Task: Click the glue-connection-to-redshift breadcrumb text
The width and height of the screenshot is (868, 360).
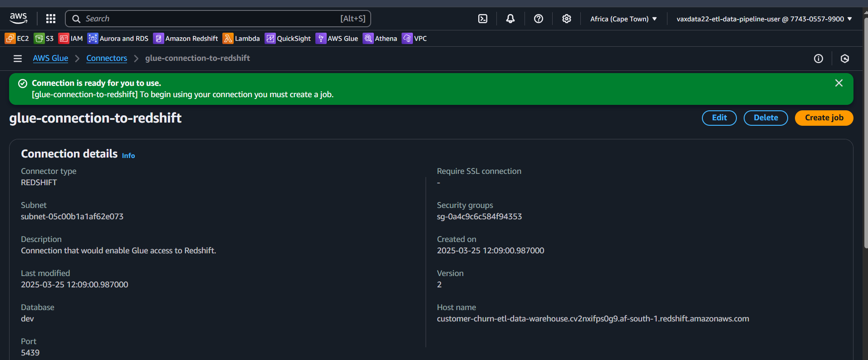Action: (x=197, y=58)
